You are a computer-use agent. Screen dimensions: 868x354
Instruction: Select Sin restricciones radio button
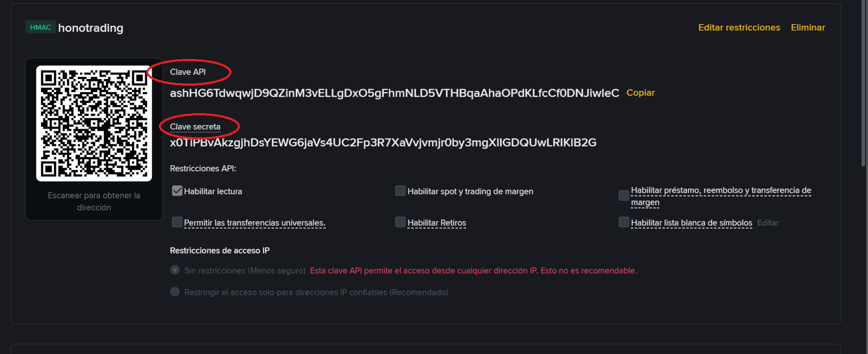click(x=175, y=270)
